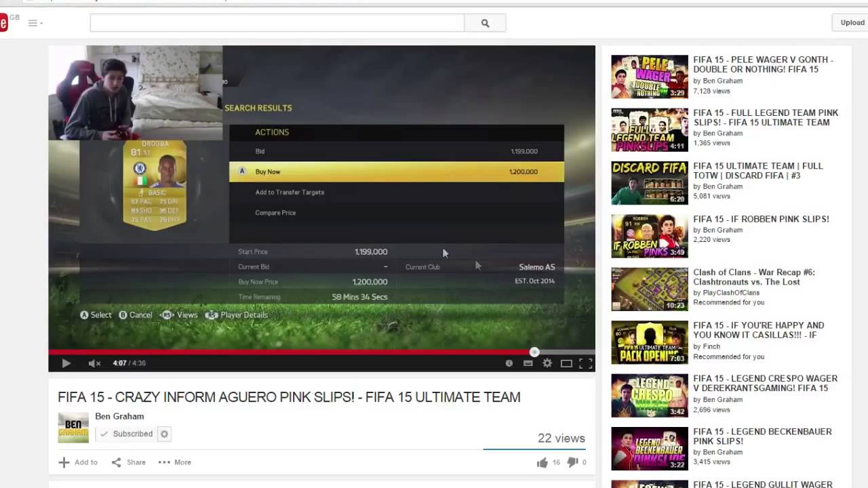The height and width of the screenshot is (488, 868).
Task: Click Finch channel name
Action: 711,346
